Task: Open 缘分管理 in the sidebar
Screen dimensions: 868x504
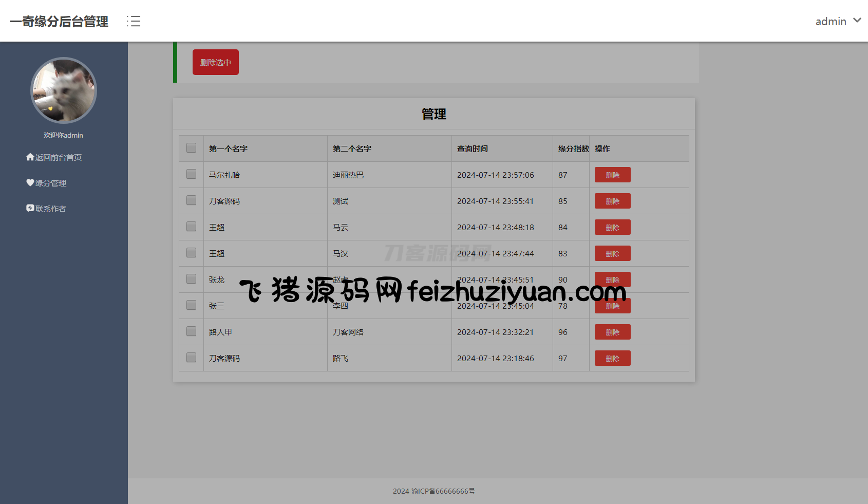Action: pyautogui.click(x=51, y=183)
